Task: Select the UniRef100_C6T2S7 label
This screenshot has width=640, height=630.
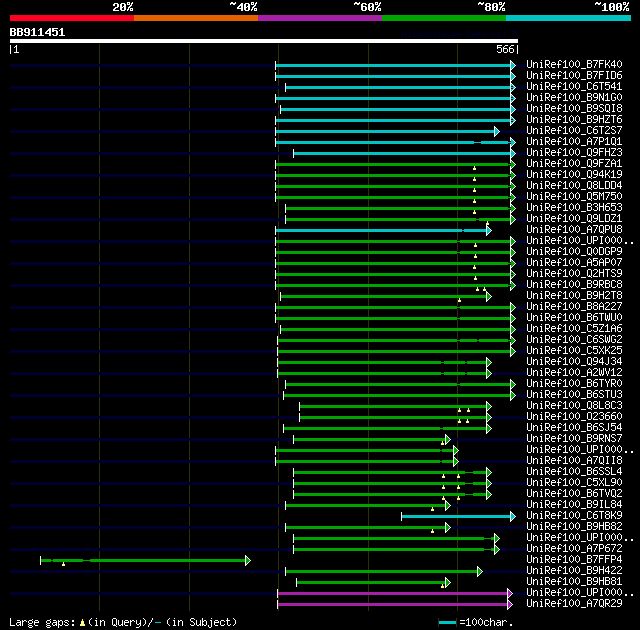Action: tap(574, 131)
